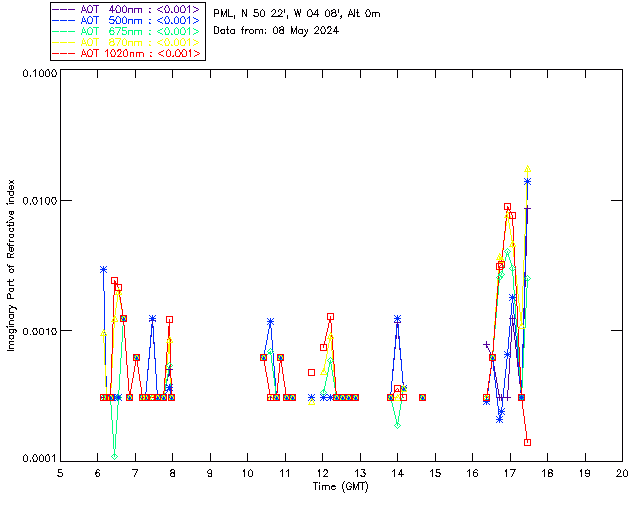
Task: Click the Time (GMT) axis label
Action: (x=340, y=487)
